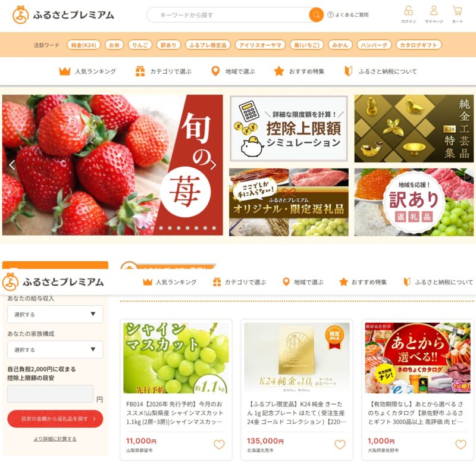The image size is (476, 466).
Task: Open 人気ランキング in top navigation
Action: (x=87, y=71)
